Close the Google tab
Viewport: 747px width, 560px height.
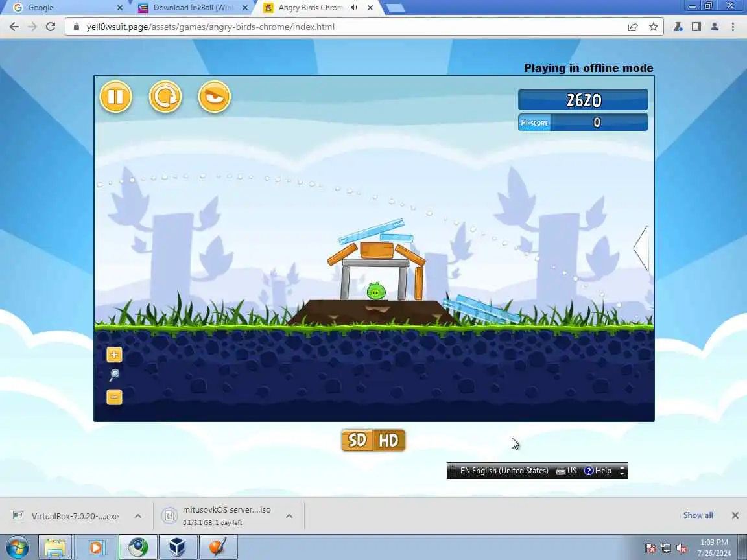119,8
